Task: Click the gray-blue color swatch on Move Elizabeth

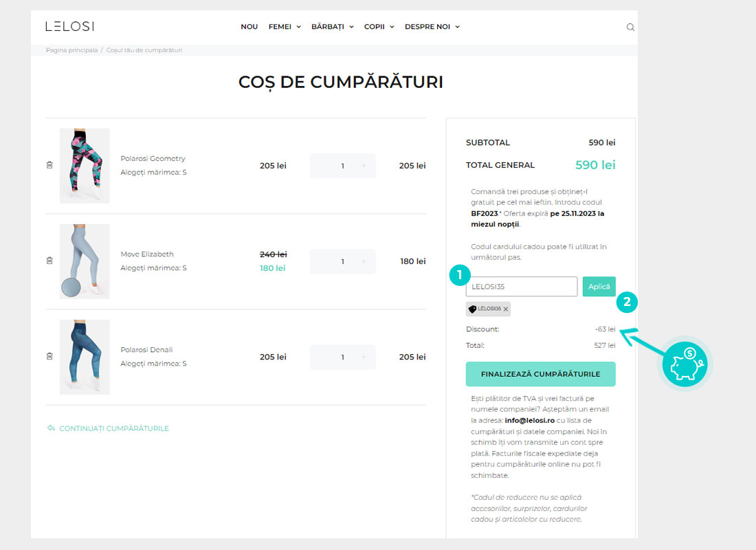Action: [71, 288]
